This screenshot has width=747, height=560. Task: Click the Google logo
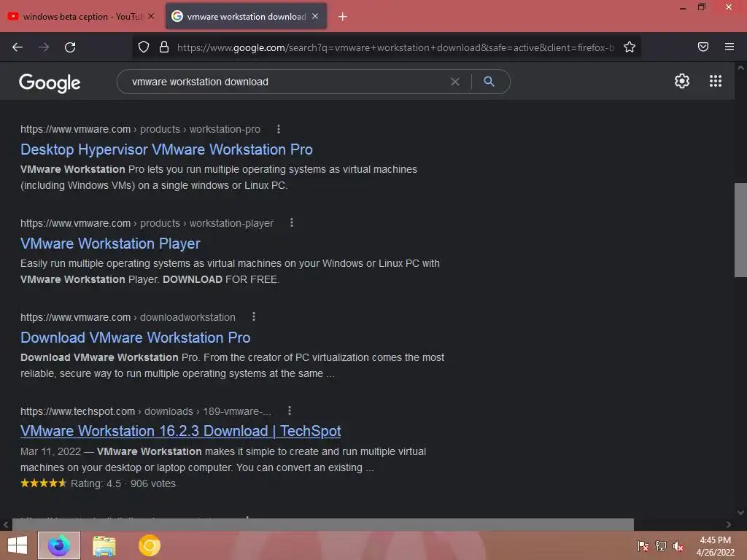coord(50,83)
